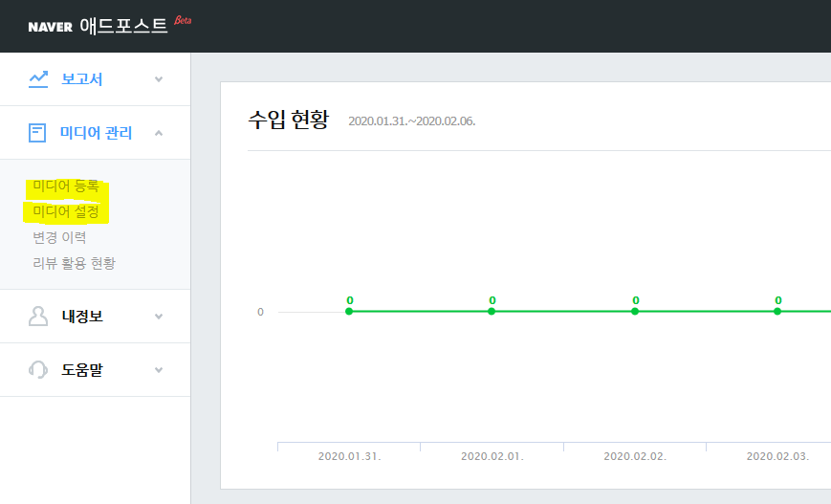This screenshot has height=504, width=831.
Task: Click the 2020.02.02. axis label
Action: click(x=635, y=456)
